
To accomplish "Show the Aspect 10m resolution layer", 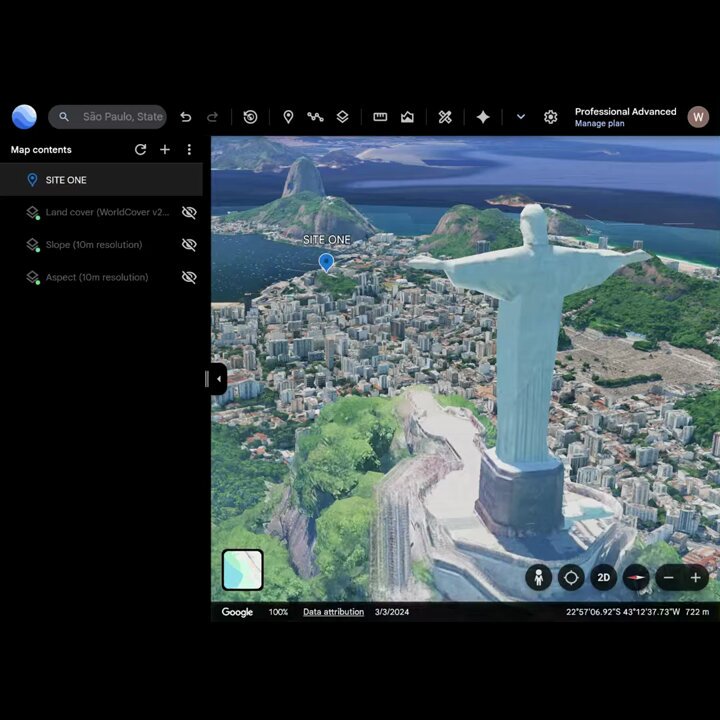I will 189,277.
